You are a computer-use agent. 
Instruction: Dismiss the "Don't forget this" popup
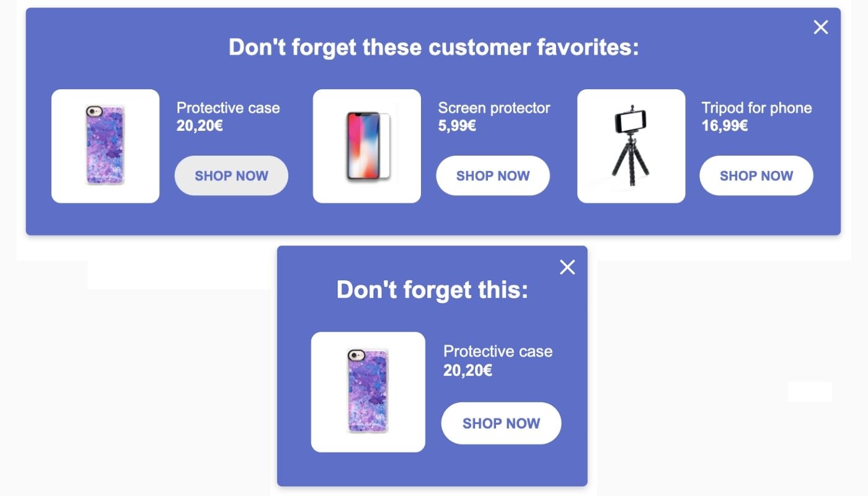pos(567,267)
